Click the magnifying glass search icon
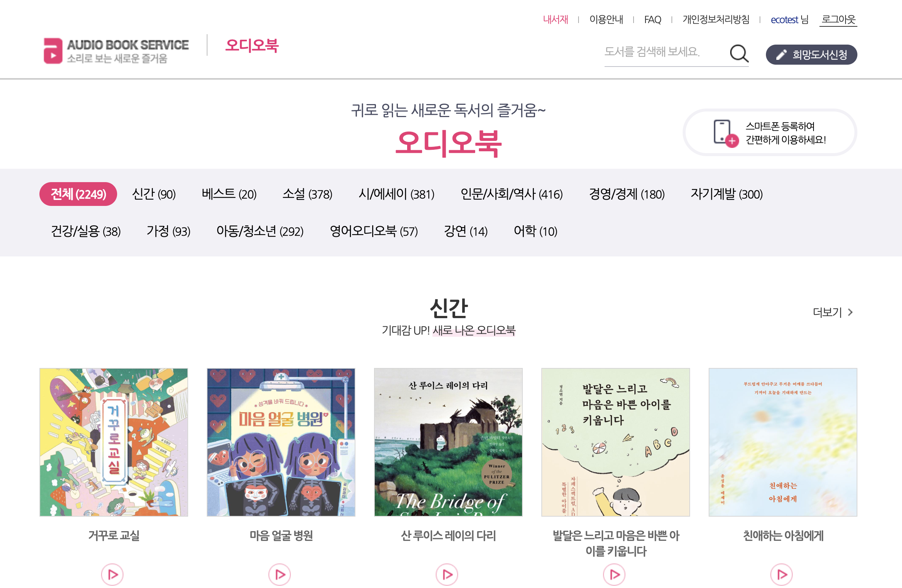This screenshot has height=588, width=902. [739, 53]
